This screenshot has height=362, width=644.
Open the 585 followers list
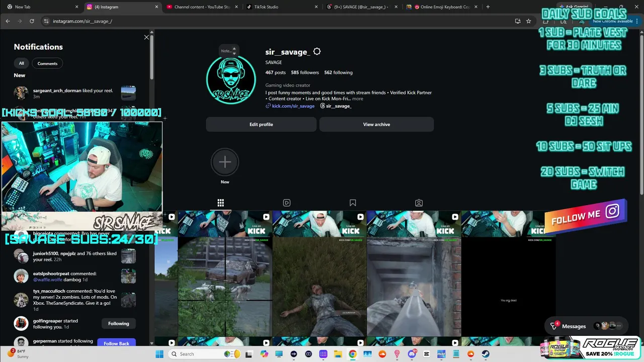pos(305,72)
